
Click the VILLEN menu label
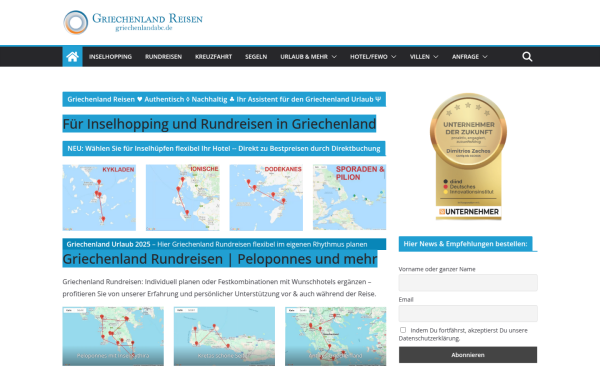pos(420,57)
